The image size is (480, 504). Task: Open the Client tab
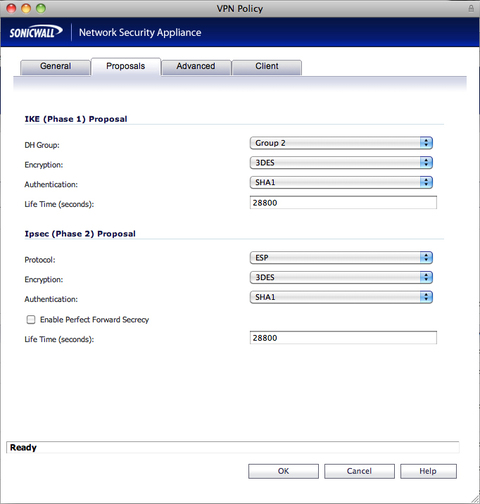pos(267,67)
